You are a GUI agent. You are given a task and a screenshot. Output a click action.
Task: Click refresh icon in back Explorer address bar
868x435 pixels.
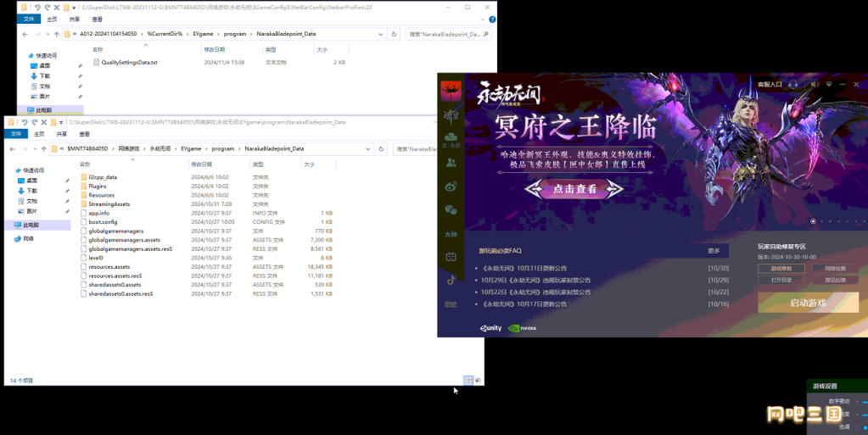(395, 34)
